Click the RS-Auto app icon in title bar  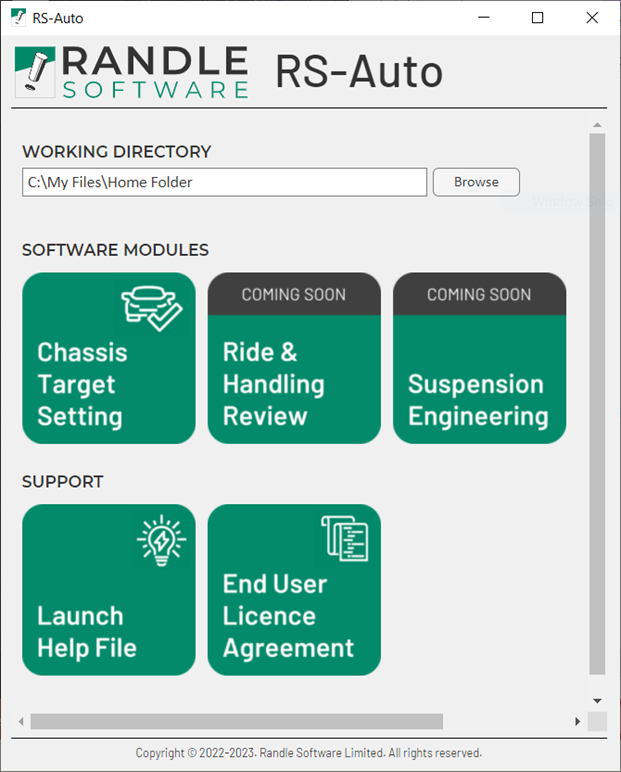[x=17, y=18]
